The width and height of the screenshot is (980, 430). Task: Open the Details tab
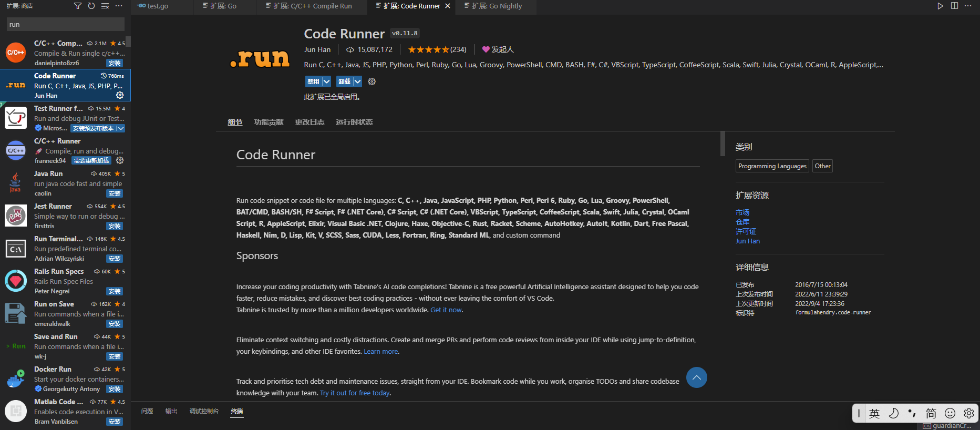[x=235, y=122]
